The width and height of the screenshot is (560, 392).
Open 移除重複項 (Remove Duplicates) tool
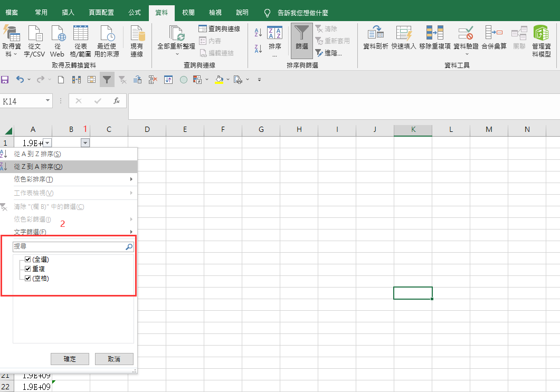[435, 35]
